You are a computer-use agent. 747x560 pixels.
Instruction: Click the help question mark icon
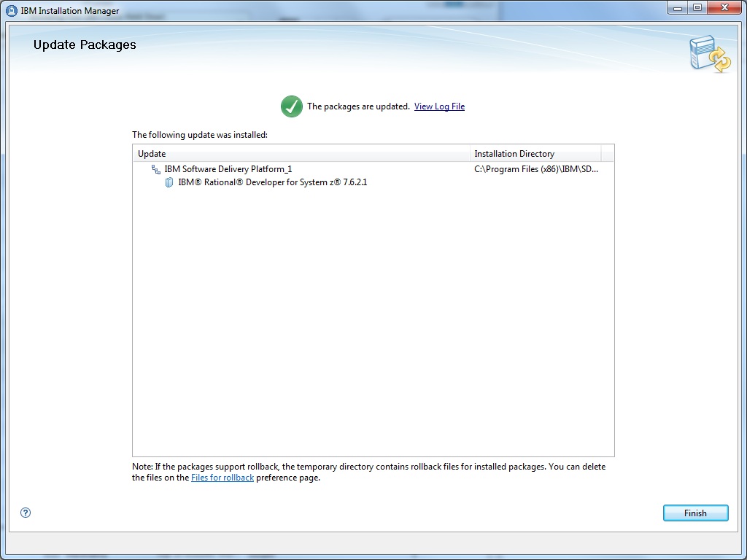point(26,513)
